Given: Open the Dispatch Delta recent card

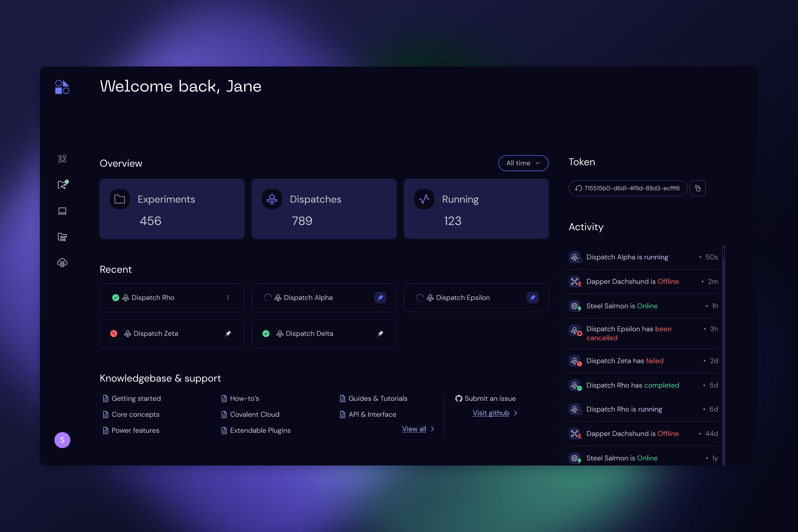Looking at the screenshot, I should point(324,334).
